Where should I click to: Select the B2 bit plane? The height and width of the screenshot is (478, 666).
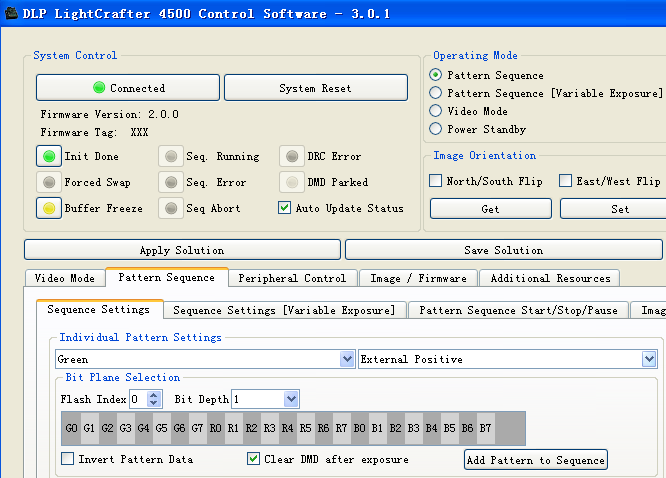point(395,428)
